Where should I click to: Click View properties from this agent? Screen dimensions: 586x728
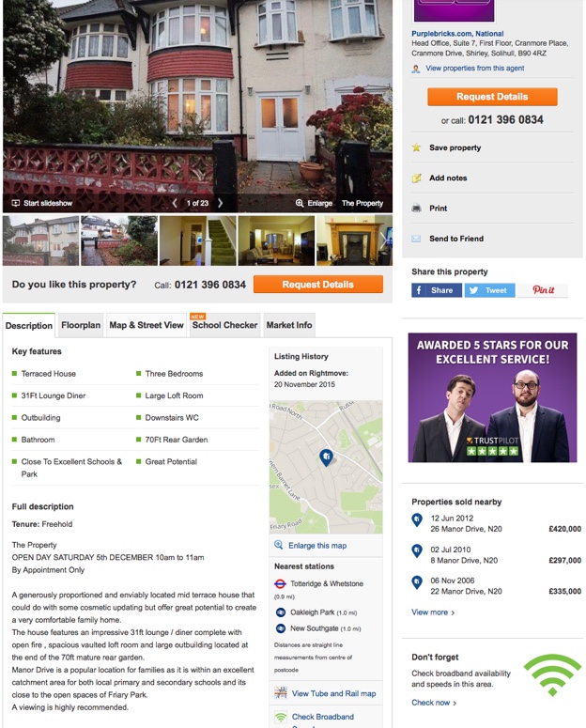click(474, 69)
